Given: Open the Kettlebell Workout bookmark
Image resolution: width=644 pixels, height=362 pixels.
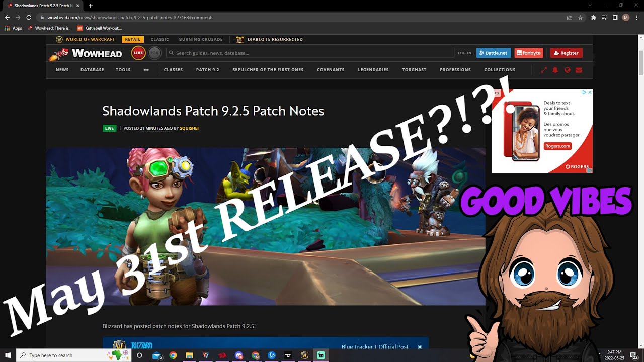Looking at the screenshot, I should [x=100, y=28].
